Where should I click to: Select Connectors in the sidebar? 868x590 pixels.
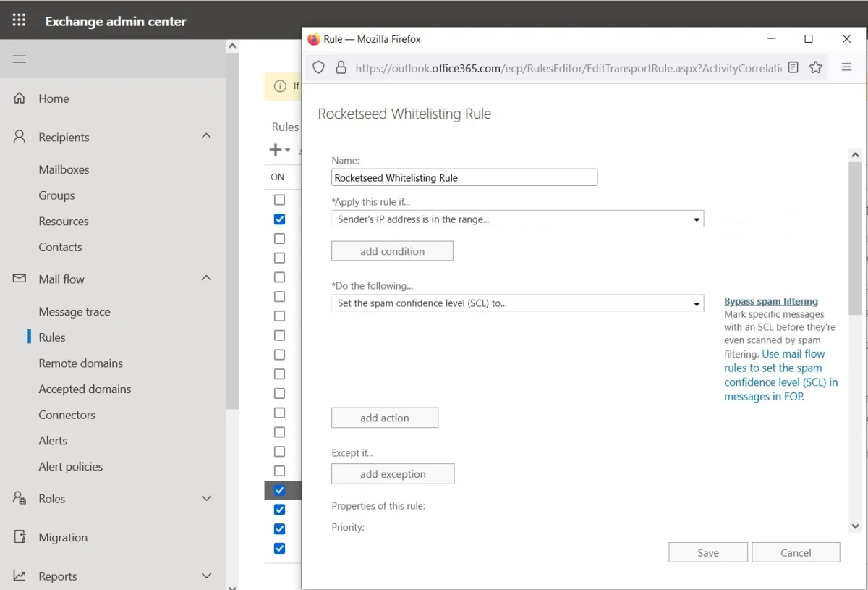click(x=67, y=415)
